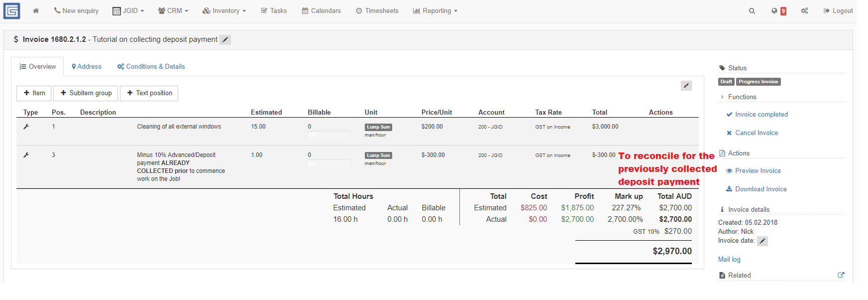Viewport: 868px width, 300px height.
Task: Click 'Cleaning of all external windows' description
Action: (179, 127)
